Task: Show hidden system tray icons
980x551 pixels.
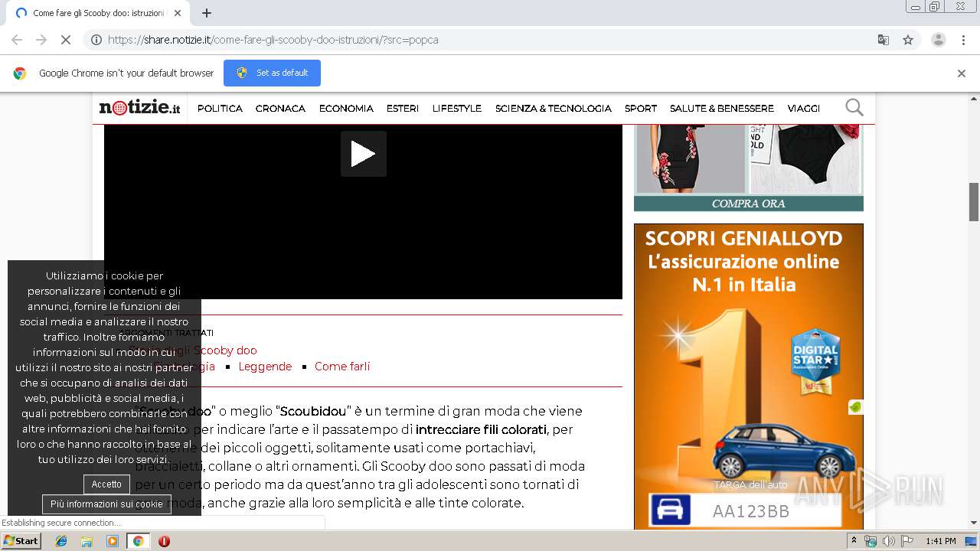Action: pos(854,541)
